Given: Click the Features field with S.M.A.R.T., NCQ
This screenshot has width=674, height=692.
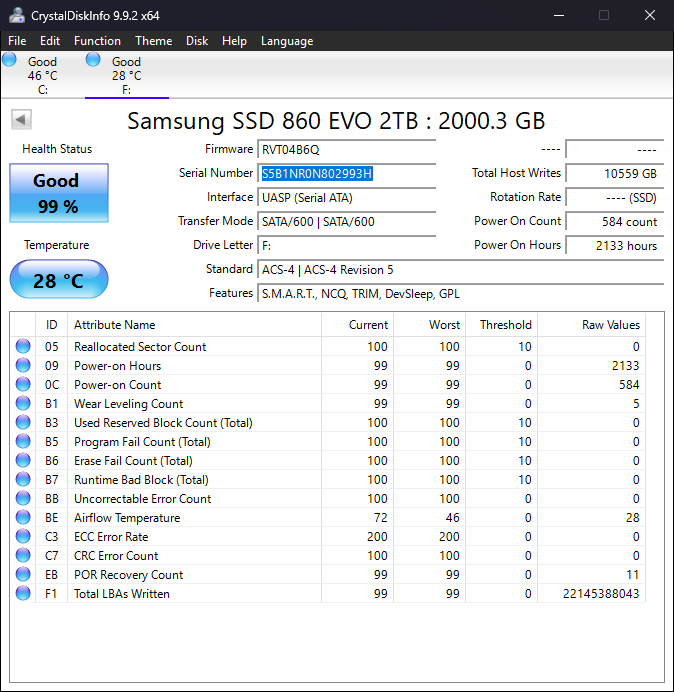Looking at the screenshot, I should 460,293.
